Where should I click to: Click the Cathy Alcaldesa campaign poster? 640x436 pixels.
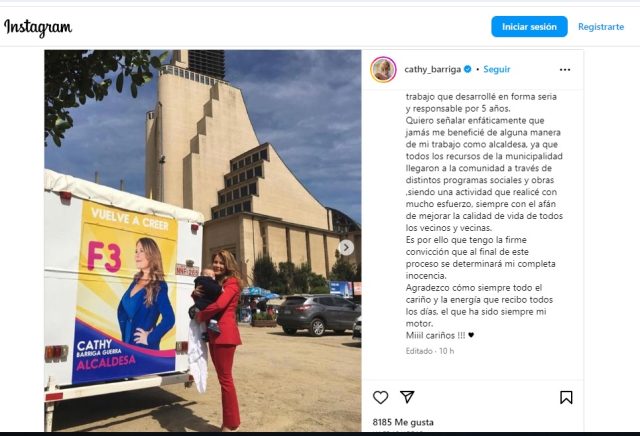pyautogui.click(x=125, y=292)
